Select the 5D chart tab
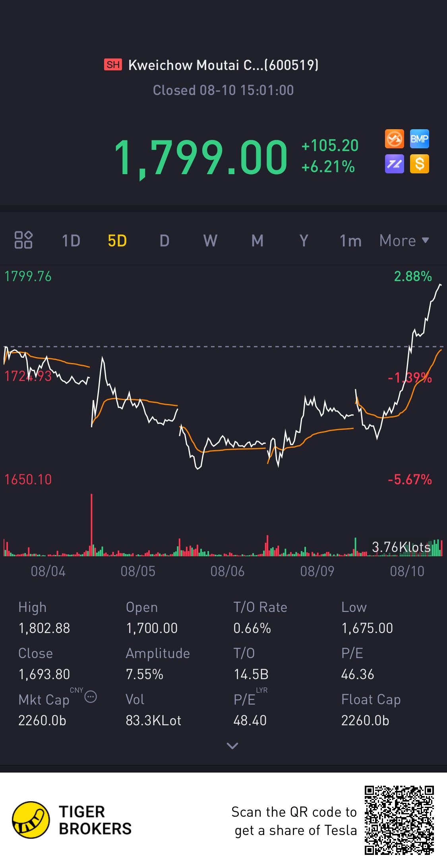The width and height of the screenshot is (447, 868). coord(117,241)
